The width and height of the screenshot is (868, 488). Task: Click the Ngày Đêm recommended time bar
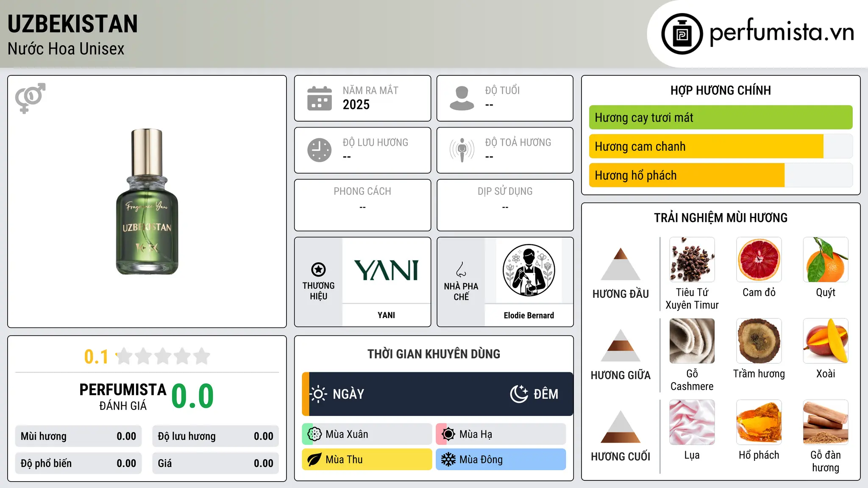click(437, 394)
